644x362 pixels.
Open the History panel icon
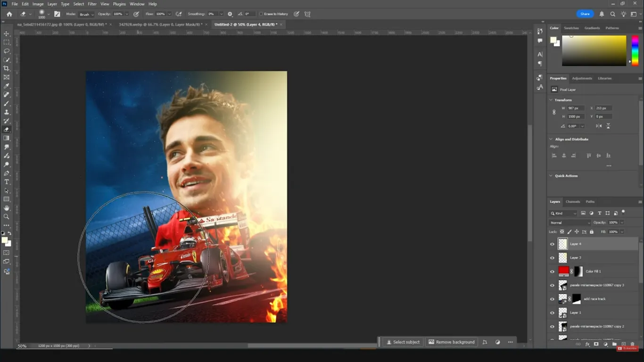tap(540, 31)
